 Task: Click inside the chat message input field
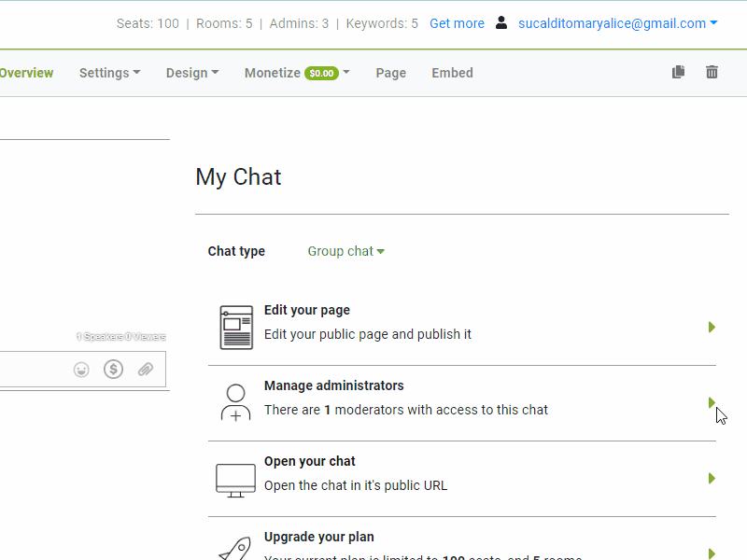[x=35, y=369]
